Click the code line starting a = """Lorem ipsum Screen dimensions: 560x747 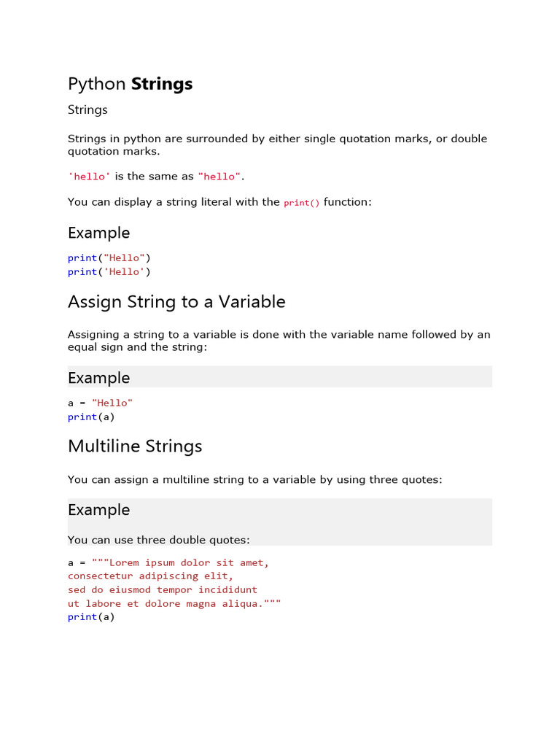pyautogui.click(x=168, y=562)
